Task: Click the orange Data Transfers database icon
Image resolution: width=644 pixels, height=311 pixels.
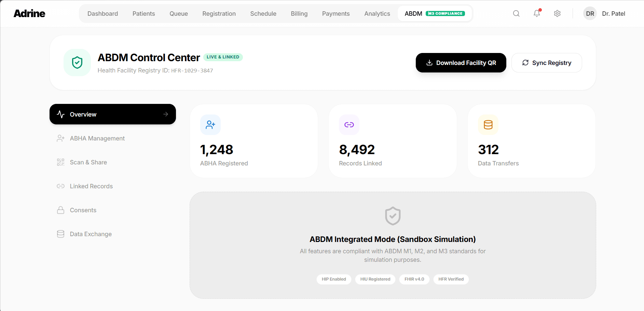Action: point(488,125)
